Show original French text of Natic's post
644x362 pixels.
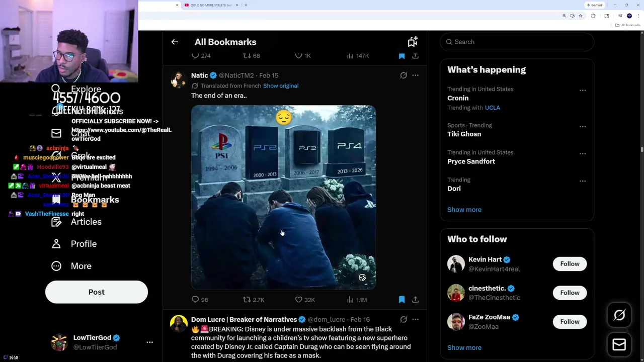coord(281,86)
